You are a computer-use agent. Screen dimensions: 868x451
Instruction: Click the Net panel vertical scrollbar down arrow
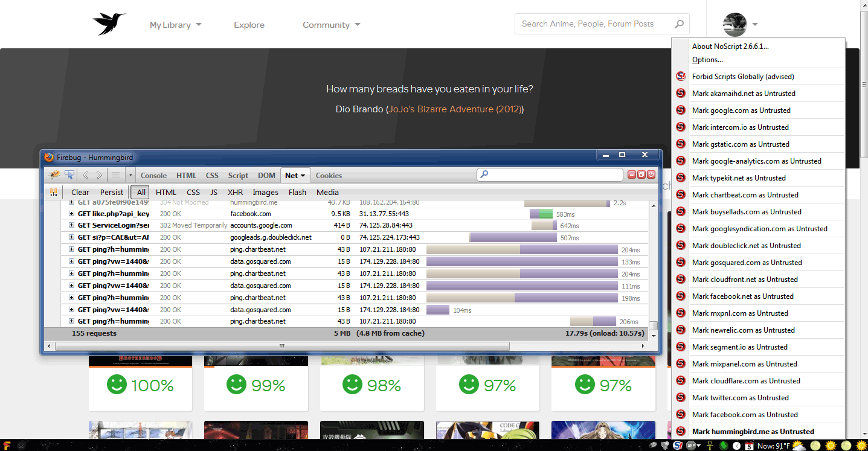(x=653, y=335)
